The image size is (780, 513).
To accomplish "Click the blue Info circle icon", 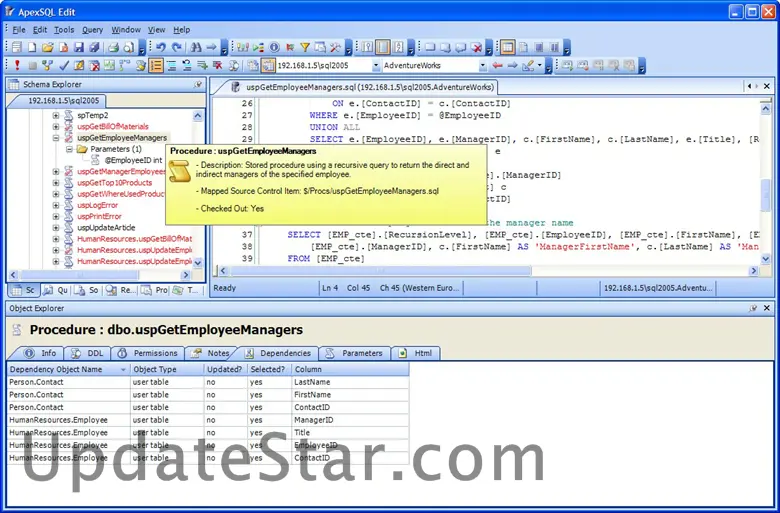I will 274,48.
